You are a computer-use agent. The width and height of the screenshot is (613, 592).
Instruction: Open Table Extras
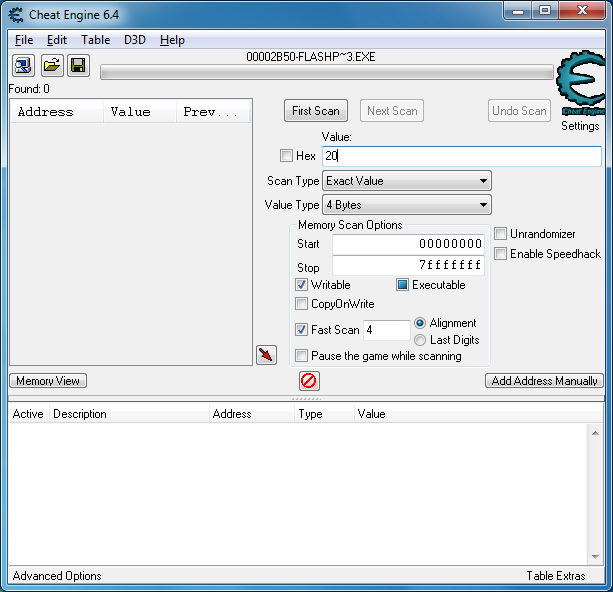point(556,576)
